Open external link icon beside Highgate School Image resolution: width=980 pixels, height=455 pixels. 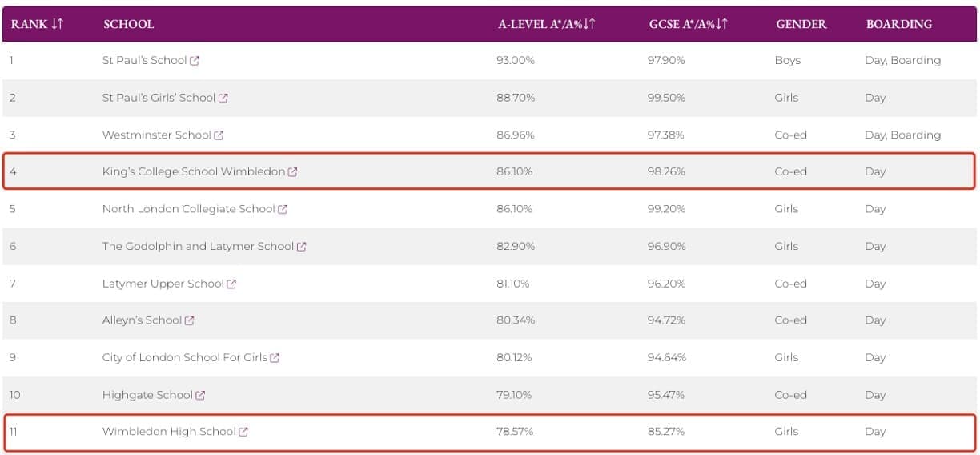(201, 395)
